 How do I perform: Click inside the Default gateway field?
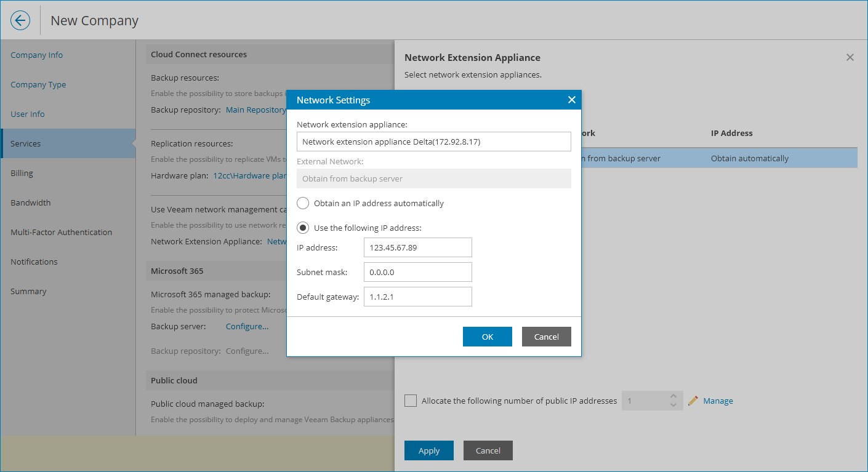coord(417,297)
